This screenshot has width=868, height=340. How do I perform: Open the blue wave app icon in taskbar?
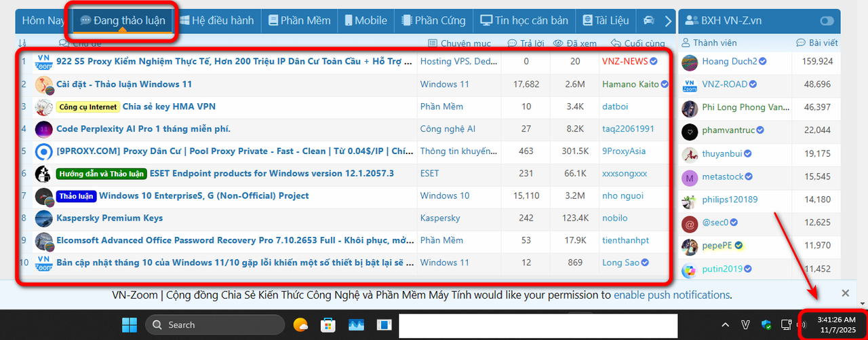357,325
